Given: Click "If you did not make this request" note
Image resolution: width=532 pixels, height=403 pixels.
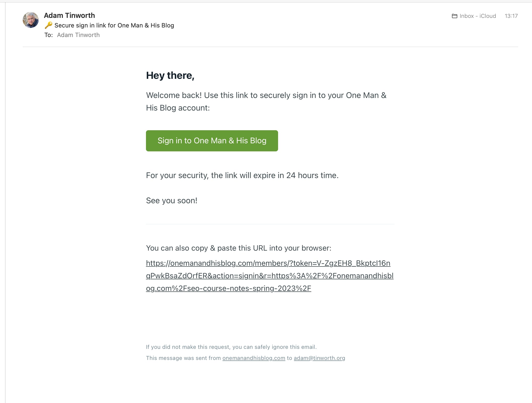Looking at the screenshot, I should click(231, 347).
